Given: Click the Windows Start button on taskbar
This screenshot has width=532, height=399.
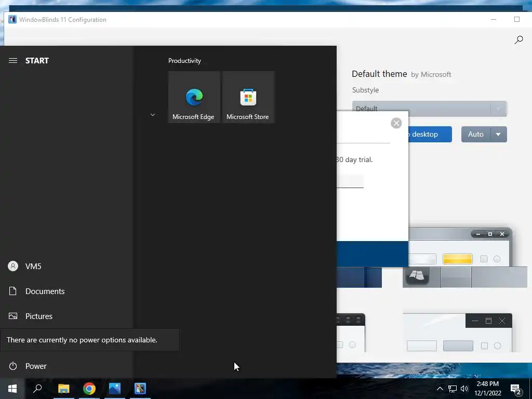Looking at the screenshot, I should tap(12, 389).
